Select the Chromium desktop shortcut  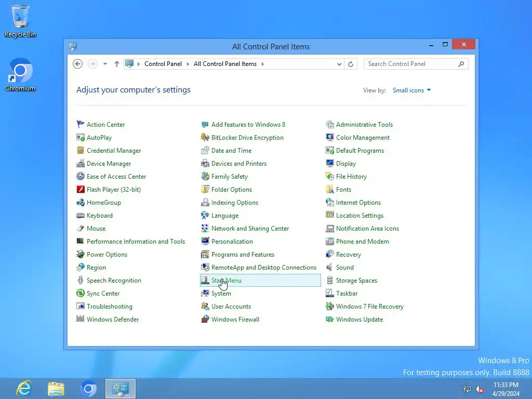20,75
